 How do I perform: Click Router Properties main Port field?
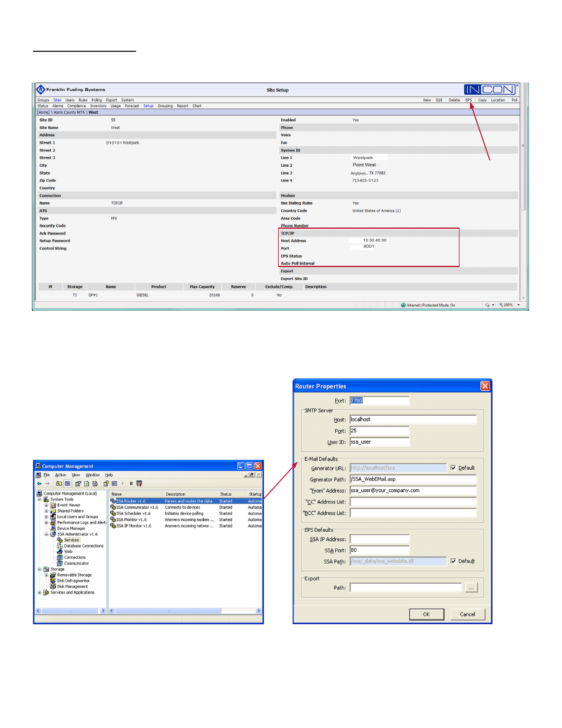(x=379, y=401)
